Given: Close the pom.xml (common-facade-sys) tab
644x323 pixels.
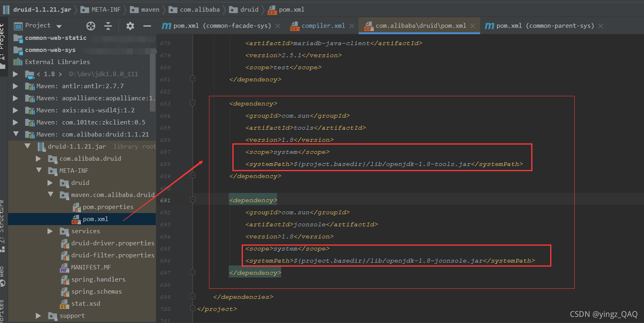Looking at the screenshot, I should [x=278, y=26].
